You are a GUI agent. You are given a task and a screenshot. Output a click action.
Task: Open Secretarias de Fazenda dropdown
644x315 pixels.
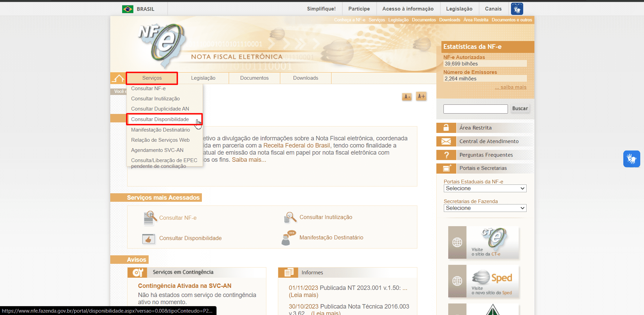(485, 208)
